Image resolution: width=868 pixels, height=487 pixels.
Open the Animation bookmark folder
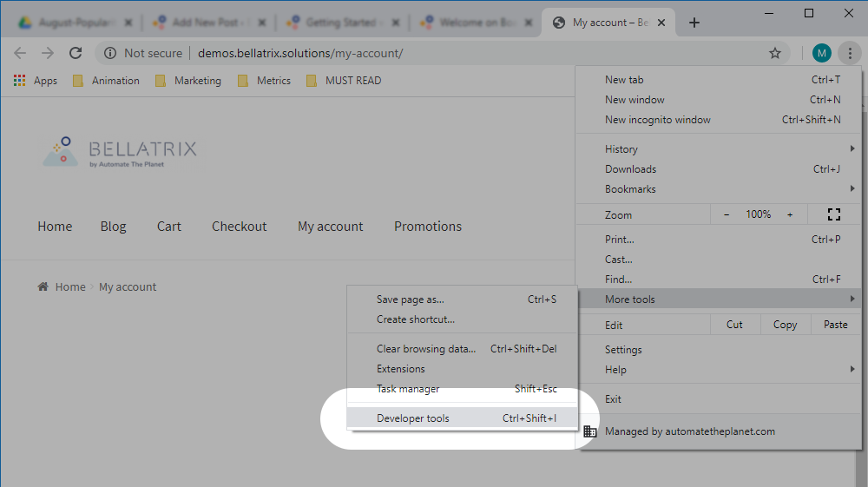[106, 81]
